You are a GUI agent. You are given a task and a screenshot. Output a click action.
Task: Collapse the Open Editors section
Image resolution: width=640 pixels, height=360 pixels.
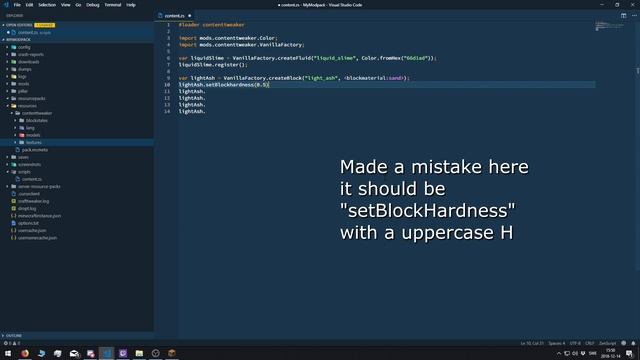click(18, 25)
